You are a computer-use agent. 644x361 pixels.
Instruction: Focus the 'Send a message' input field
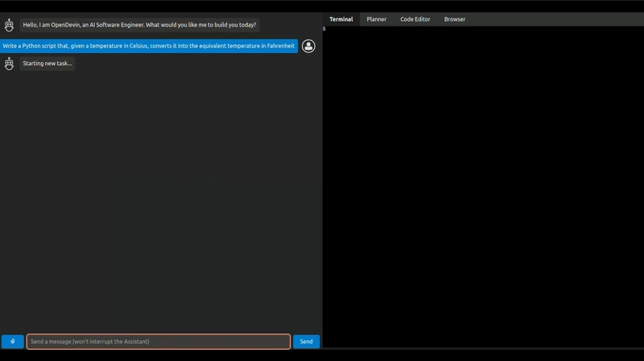(x=159, y=342)
